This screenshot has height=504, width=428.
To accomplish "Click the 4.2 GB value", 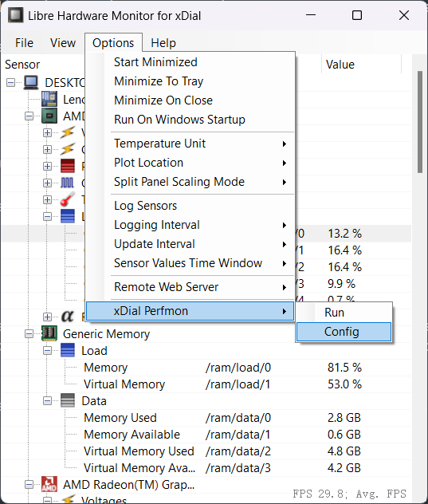I will tap(344, 468).
